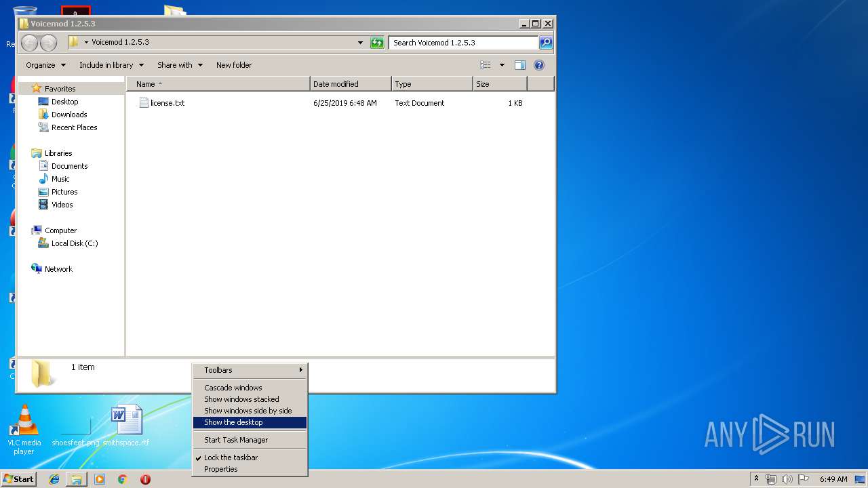Click the Start button
This screenshot has height=488, width=868.
point(18,479)
